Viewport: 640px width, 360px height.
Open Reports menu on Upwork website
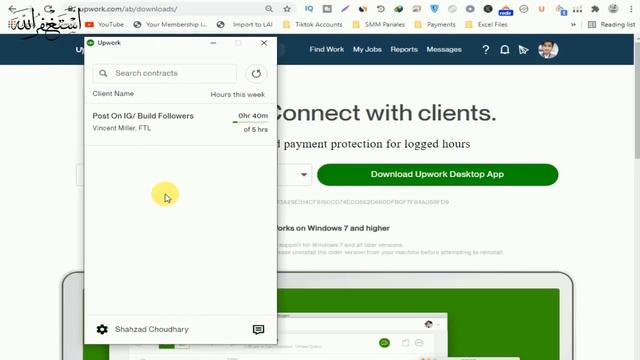click(404, 49)
